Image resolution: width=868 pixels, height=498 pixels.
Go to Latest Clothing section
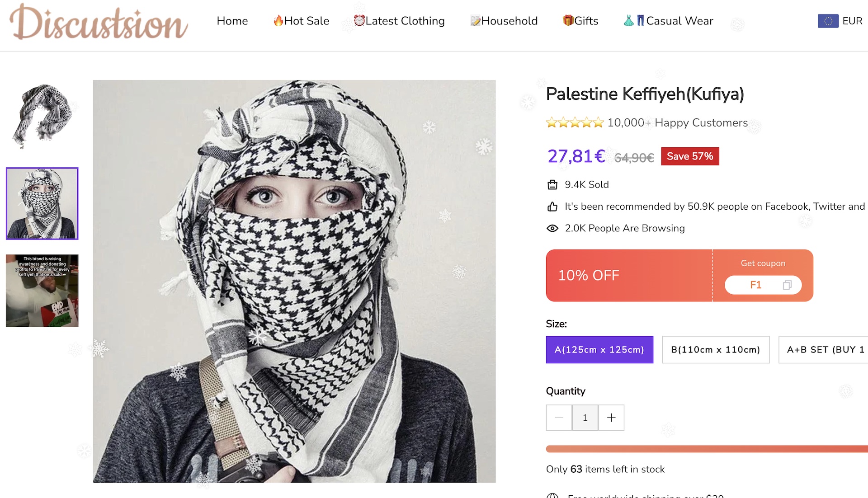pyautogui.click(x=399, y=21)
